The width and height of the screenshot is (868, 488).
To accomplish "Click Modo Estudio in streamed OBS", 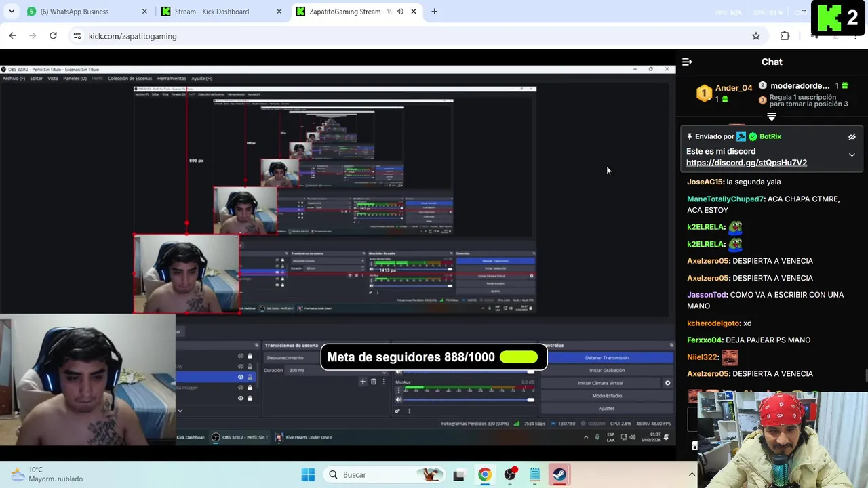I will [x=607, y=396].
